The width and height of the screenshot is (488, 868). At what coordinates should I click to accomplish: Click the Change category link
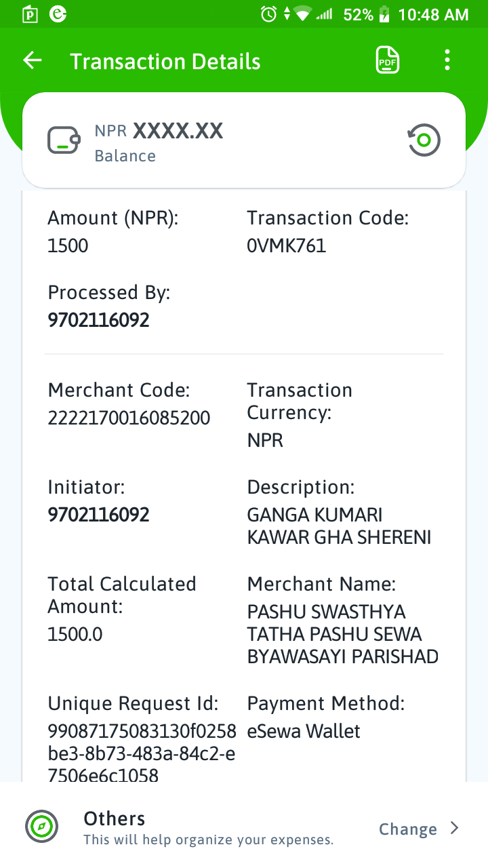click(x=408, y=829)
